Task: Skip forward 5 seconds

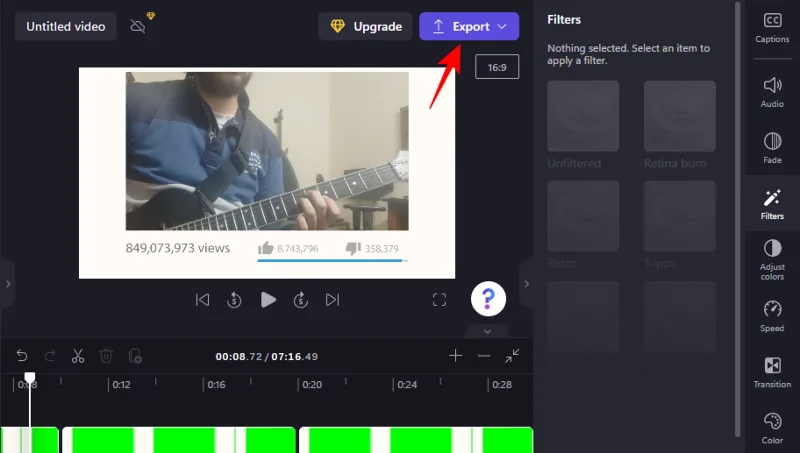Action: tap(301, 299)
